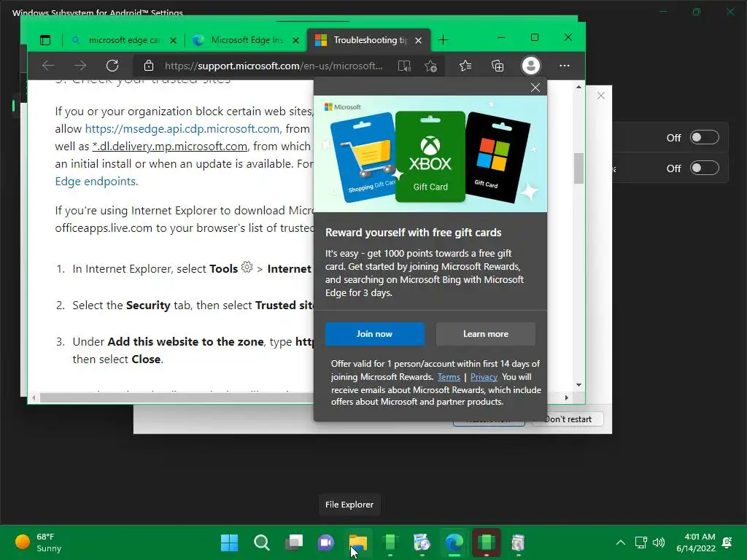Click the browser Forward arrow
747x560 pixels.
(80, 66)
